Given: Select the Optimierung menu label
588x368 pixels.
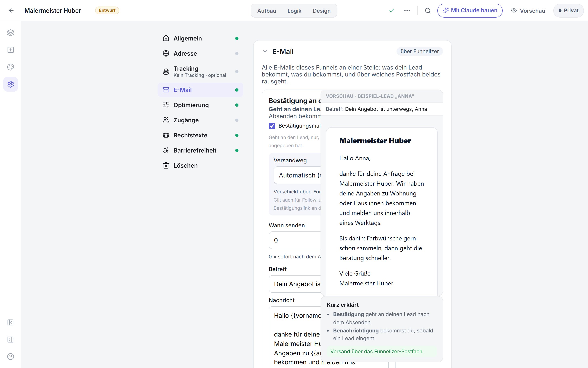Looking at the screenshot, I should coord(191,105).
